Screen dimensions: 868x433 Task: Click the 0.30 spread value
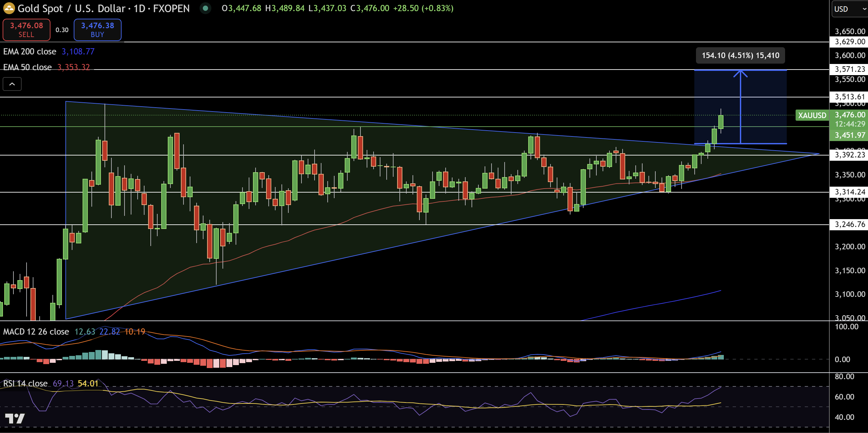(62, 30)
